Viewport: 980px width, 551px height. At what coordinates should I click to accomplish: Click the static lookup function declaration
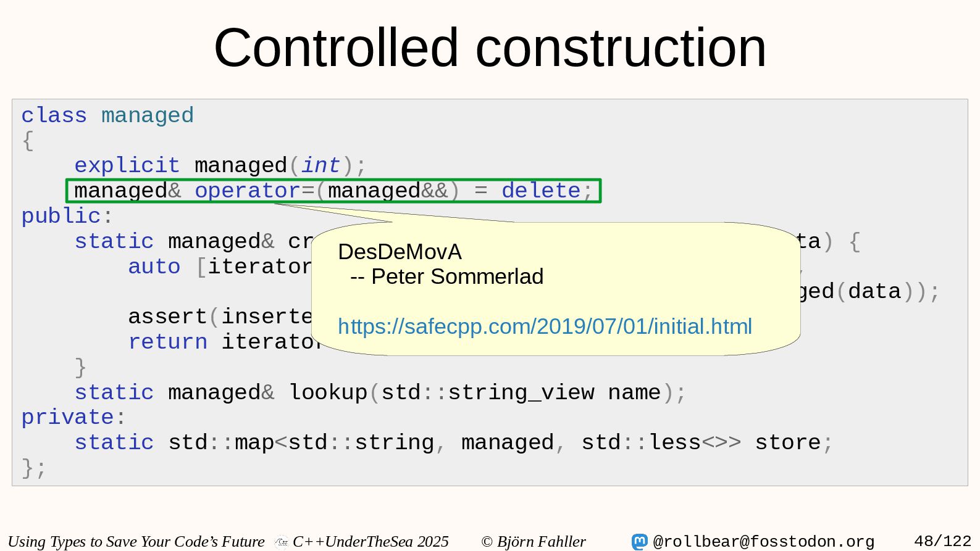(379, 392)
